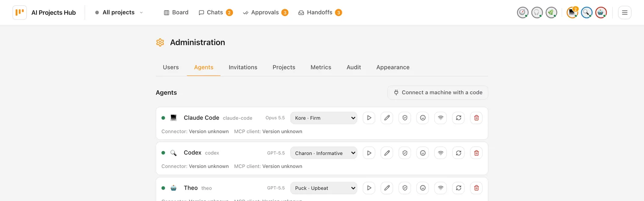This screenshot has width=644, height=201.
Task: Click the shield icon for Theo
Action: (405, 188)
